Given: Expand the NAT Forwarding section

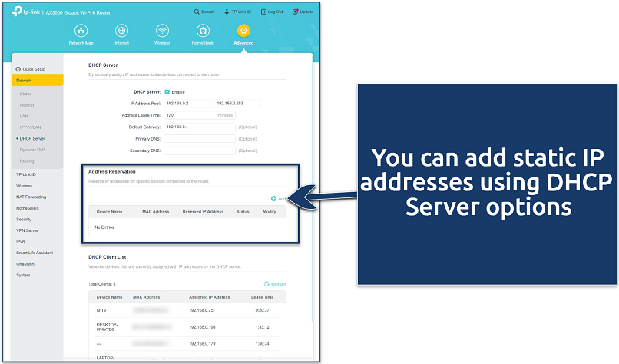Looking at the screenshot, I should [31, 197].
